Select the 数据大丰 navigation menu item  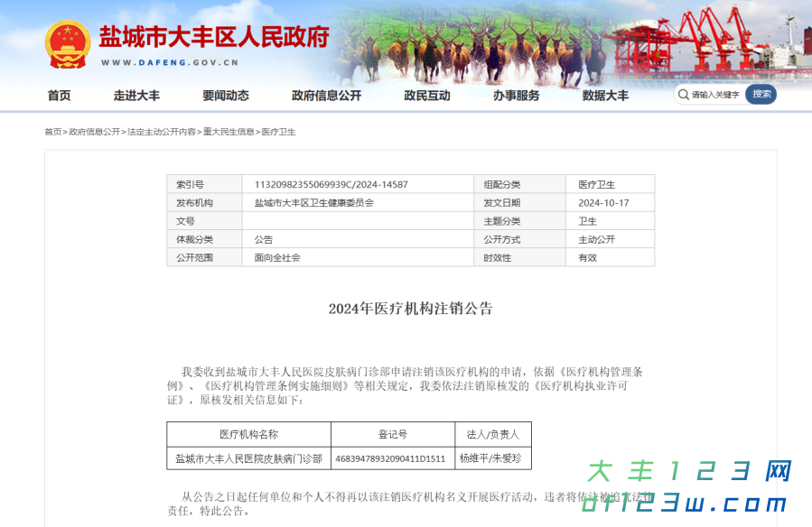tap(603, 95)
